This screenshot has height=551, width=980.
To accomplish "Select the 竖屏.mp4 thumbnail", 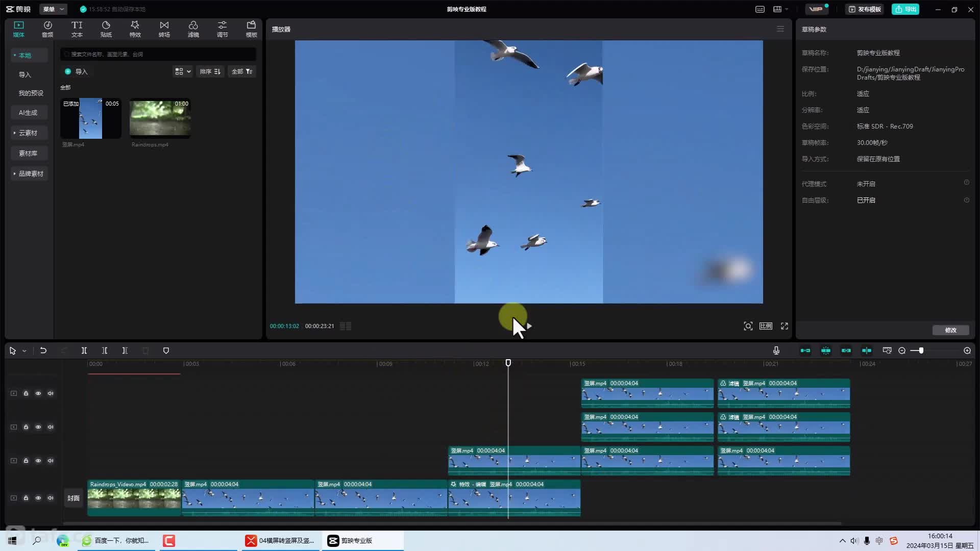I will (91, 118).
